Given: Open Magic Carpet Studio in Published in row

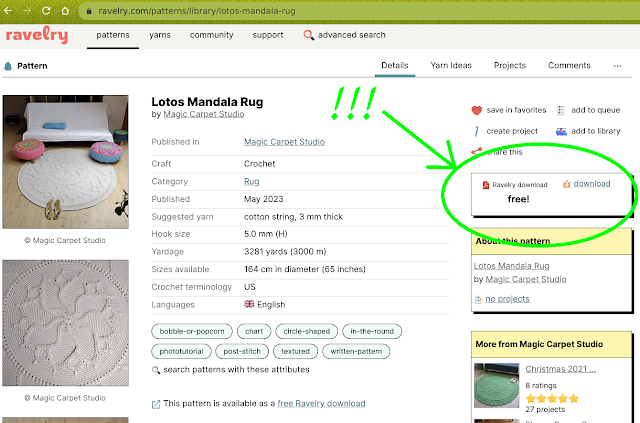Looking at the screenshot, I should tap(284, 142).
